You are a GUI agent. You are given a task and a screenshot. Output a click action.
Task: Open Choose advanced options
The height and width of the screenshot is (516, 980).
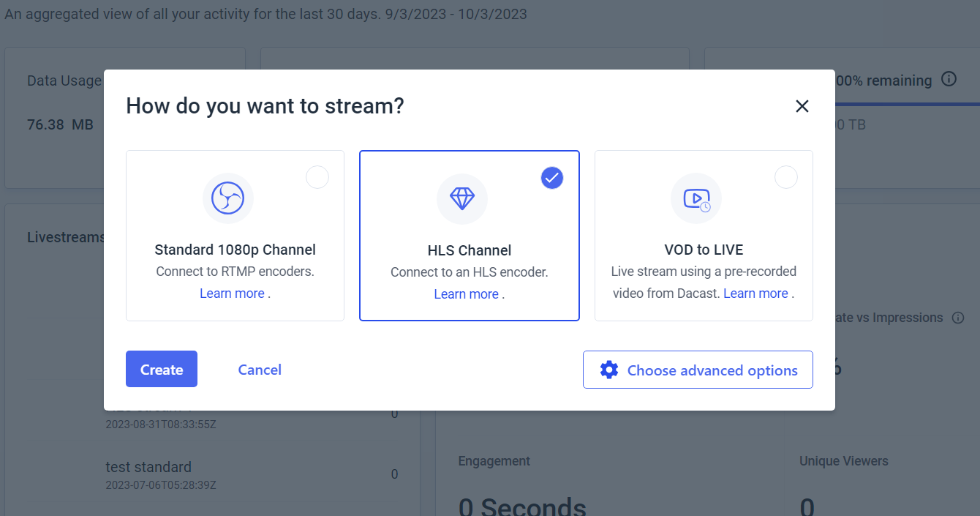[698, 370]
